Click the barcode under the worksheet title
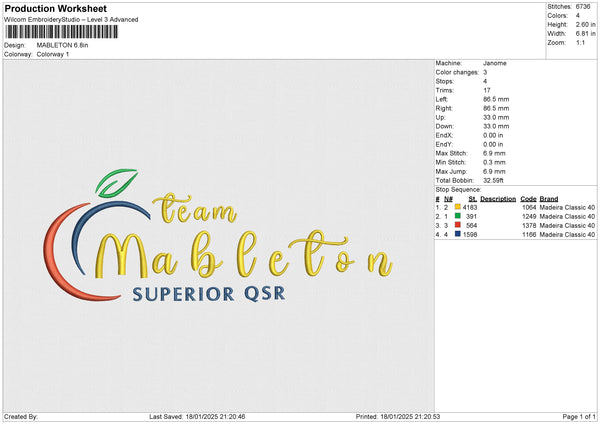This screenshot has width=600, height=424. coord(62,32)
